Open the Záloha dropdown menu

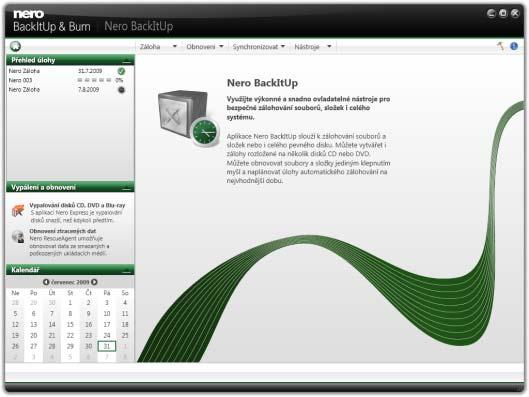pos(158,47)
